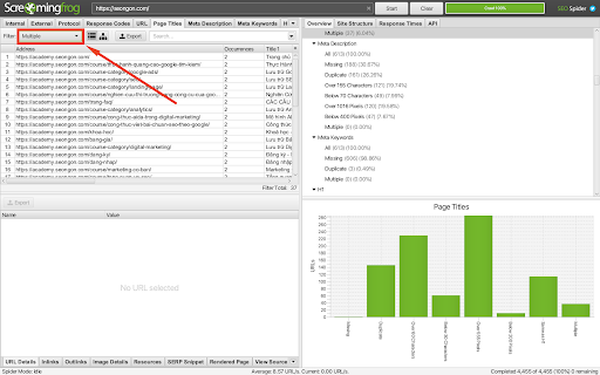Open the Site Structure tab
This screenshot has height=375, width=600.
[355, 23]
